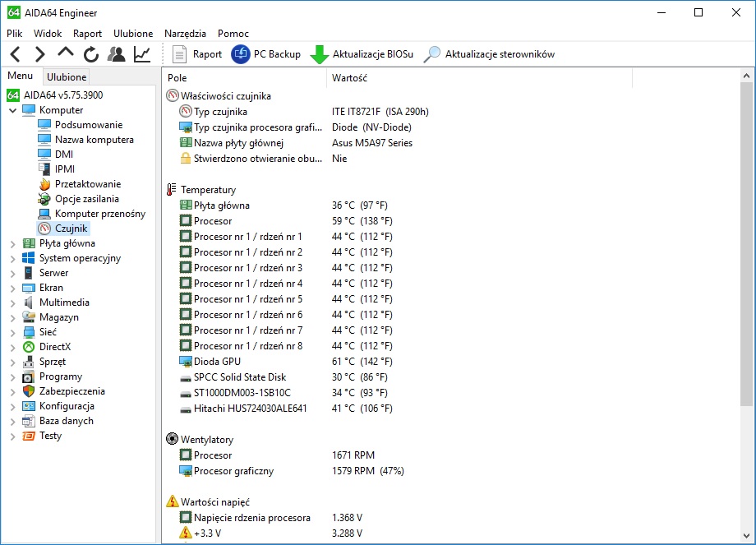Click the Testy icon in the sidebar
756x545 pixels.
click(x=29, y=436)
